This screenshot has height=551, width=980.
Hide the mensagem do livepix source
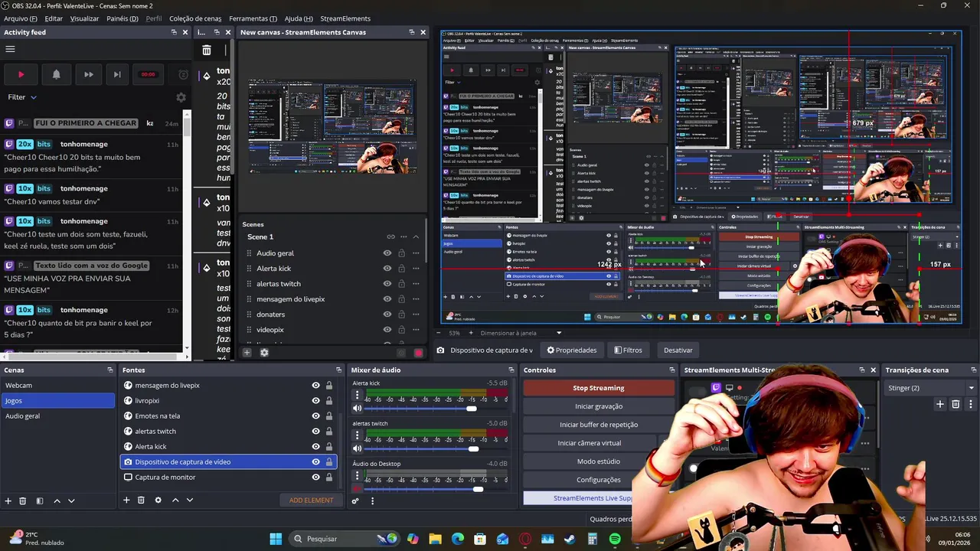coord(315,386)
